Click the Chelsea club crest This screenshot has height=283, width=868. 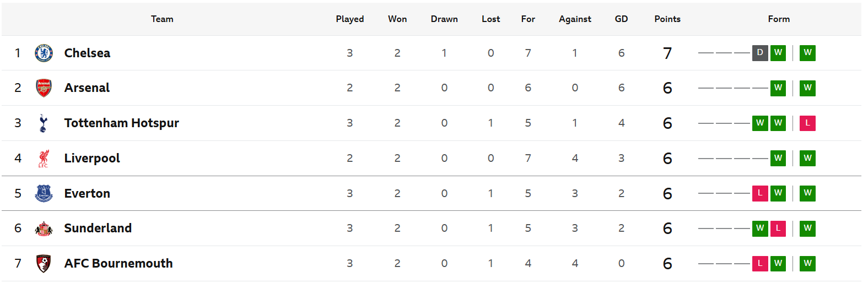pos(44,53)
